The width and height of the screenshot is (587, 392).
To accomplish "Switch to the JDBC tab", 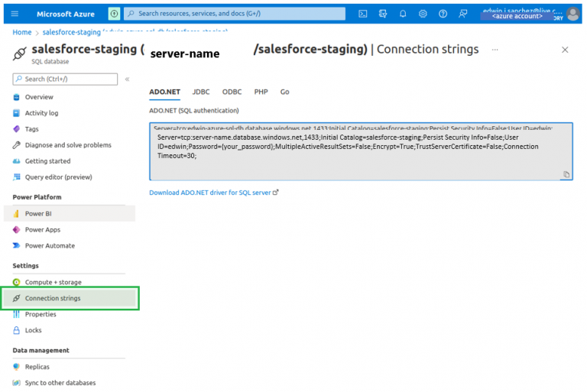I will 201,92.
